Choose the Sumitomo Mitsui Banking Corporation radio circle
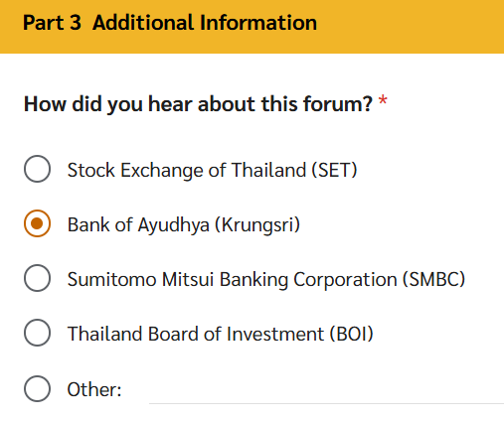The height and width of the screenshot is (422, 504). pyautogui.click(x=37, y=278)
